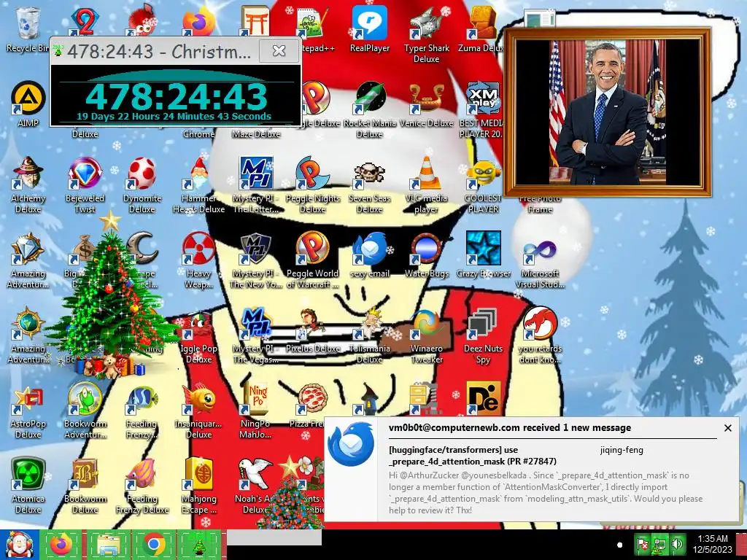
Task: Click the 19 Days 22 Hours text
Action: (x=174, y=116)
